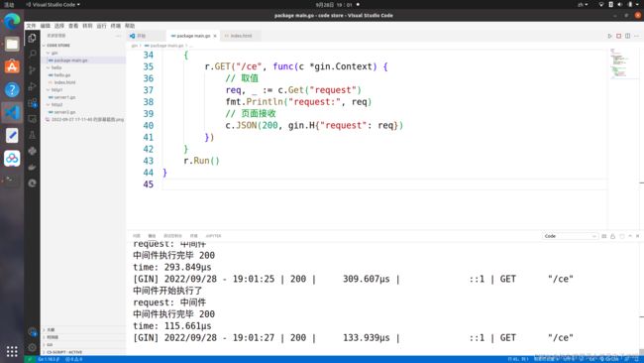Open the Extensions view with badge
The image size is (644, 363).
click(x=32, y=103)
